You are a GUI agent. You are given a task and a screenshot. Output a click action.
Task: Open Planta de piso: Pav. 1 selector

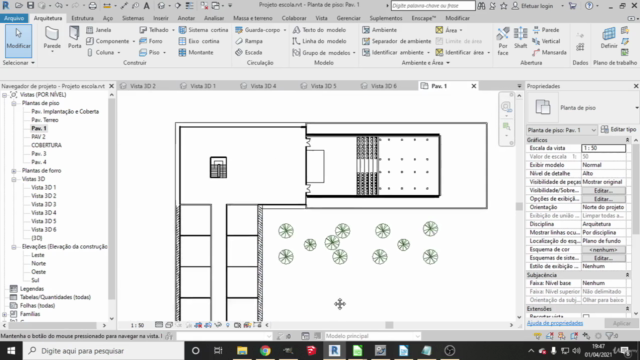562,130
